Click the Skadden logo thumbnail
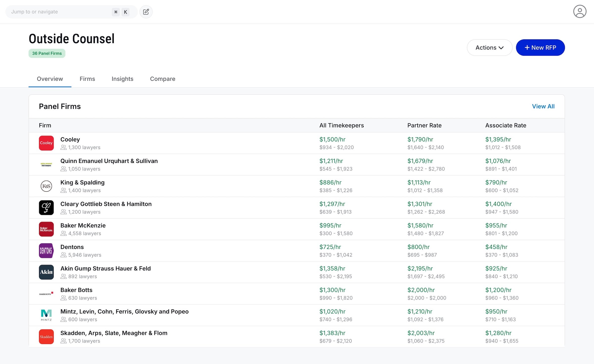Viewport: 594px width, 364px height. [46, 337]
